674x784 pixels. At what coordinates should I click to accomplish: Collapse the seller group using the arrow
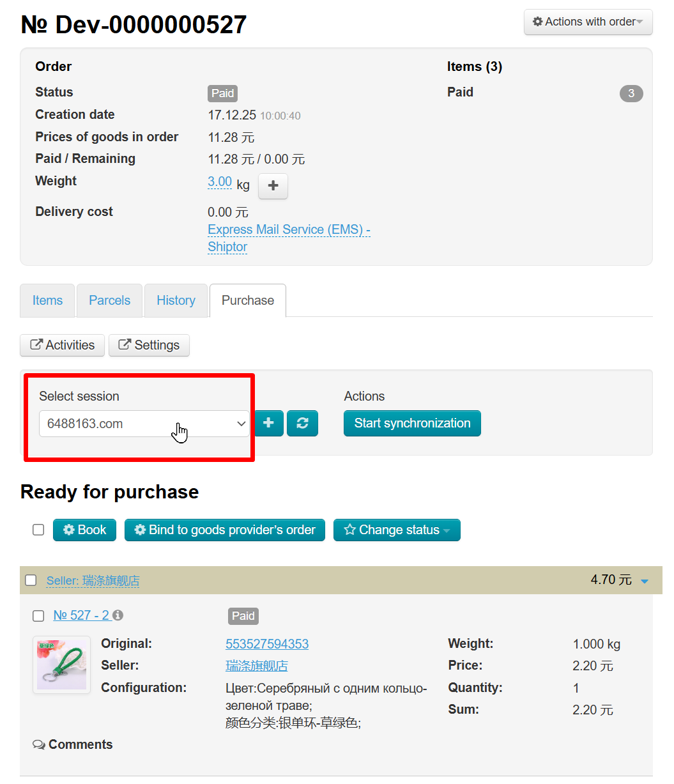click(x=645, y=581)
